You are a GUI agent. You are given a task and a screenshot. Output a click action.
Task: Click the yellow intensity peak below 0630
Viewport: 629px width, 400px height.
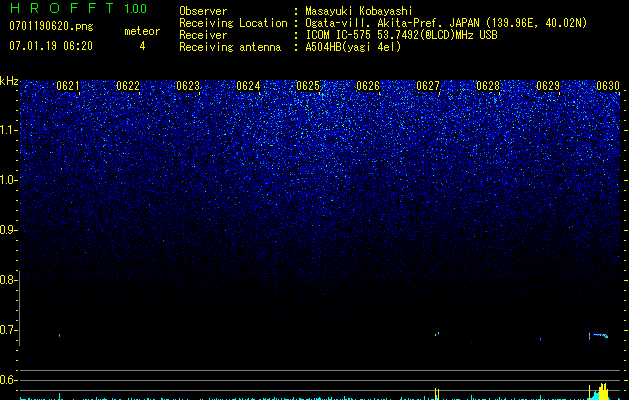(603, 391)
